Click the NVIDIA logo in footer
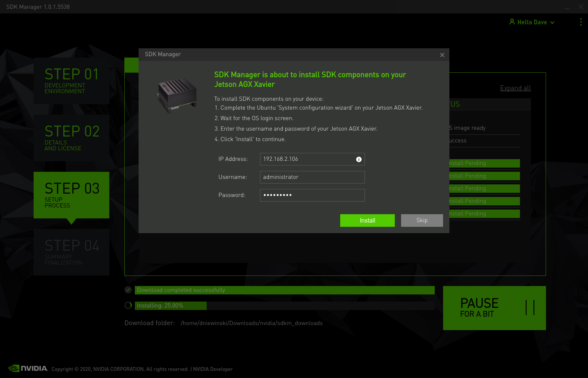 [28, 368]
